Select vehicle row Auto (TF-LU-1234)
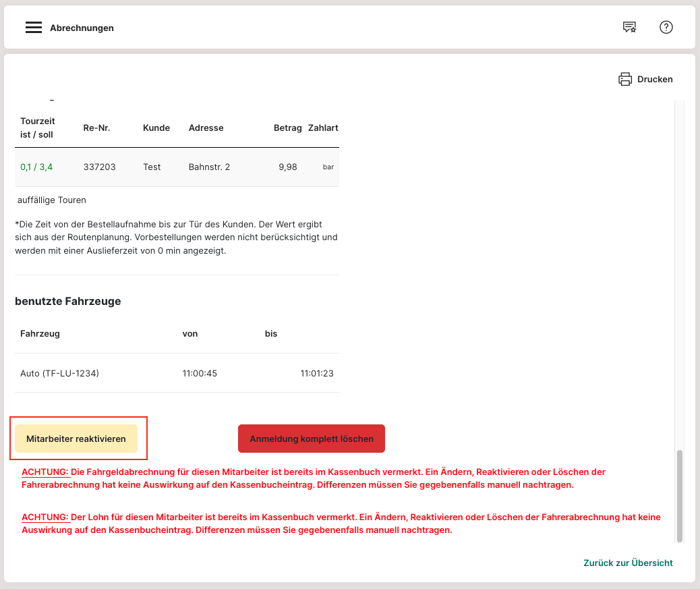The height and width of the screenshot is (589, 700). (59, 373)
